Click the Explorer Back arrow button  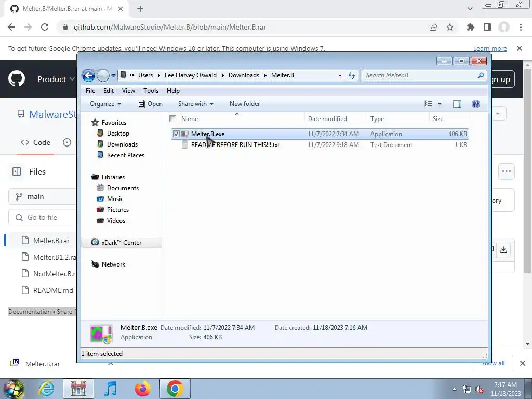coord(88,75)
